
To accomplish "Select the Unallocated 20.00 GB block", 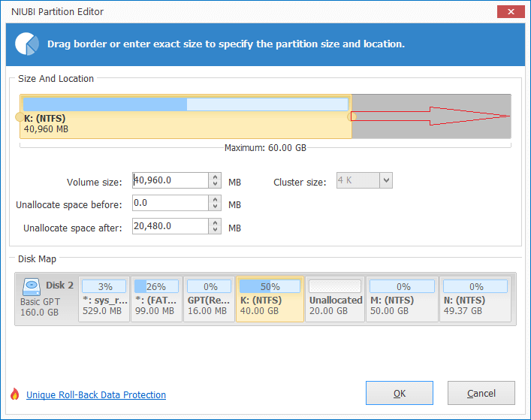I will [334, 299].
